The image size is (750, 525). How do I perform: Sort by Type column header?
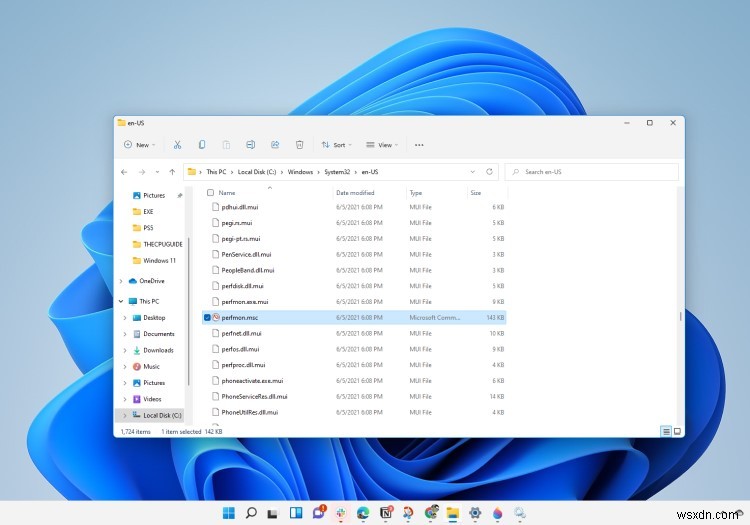click(416, 193)
